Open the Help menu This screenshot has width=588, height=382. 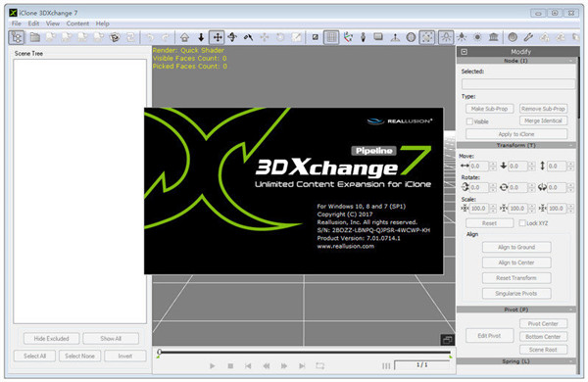[102, 24]
